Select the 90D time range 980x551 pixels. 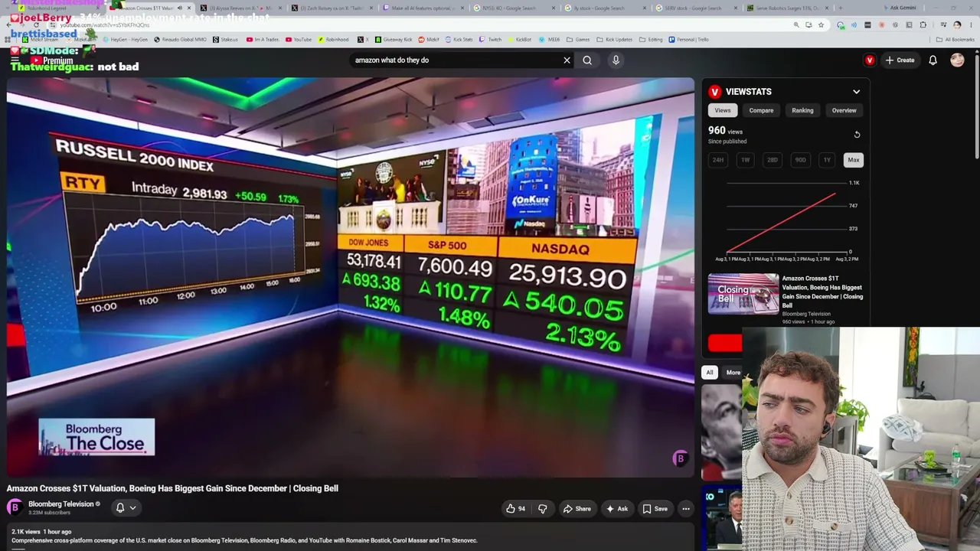(800, 160)
